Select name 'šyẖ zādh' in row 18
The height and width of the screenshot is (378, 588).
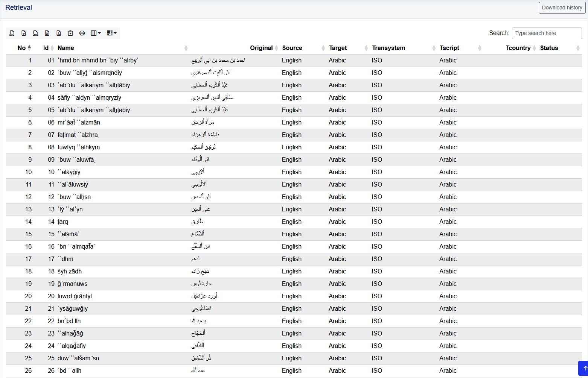point(70,272)
